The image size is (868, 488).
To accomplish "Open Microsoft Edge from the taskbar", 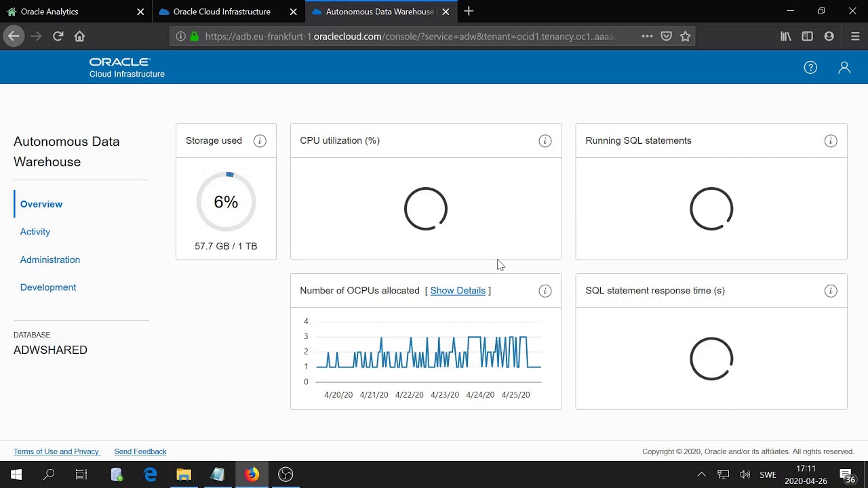I will pyautogui.click(x=150, y=474).
